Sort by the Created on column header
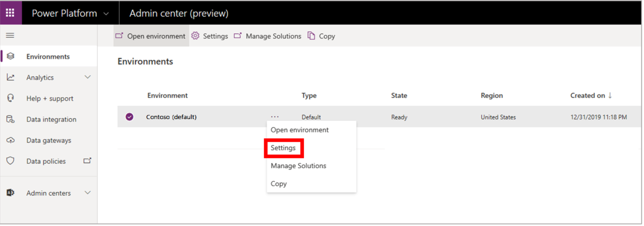Screen dimensions: 644x226 pyautogui.click(x=591, y=95)
